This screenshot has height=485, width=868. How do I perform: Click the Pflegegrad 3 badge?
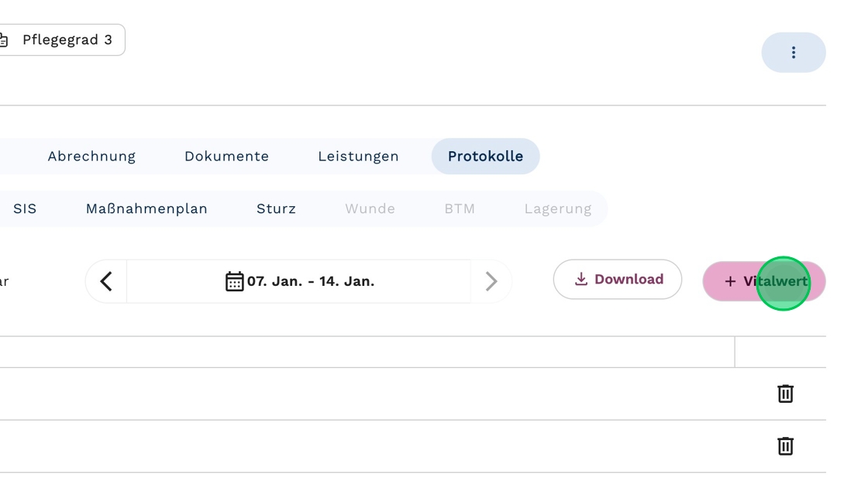[61, 40]
